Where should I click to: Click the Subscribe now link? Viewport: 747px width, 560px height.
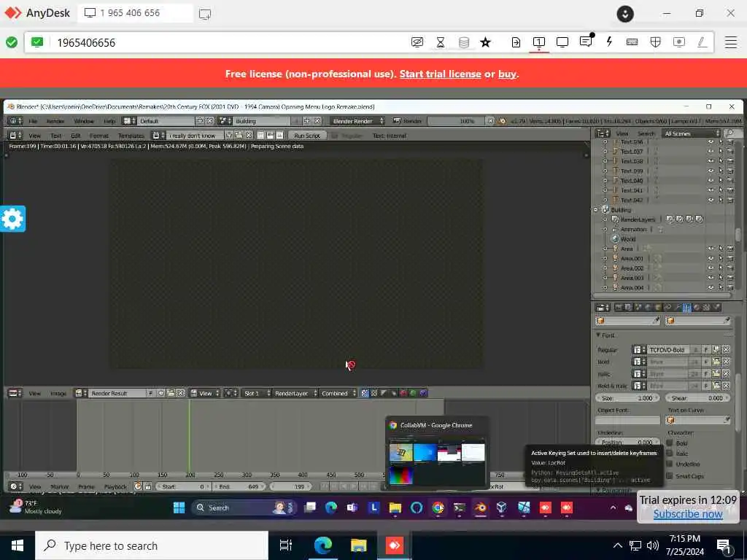click(687, 514)
